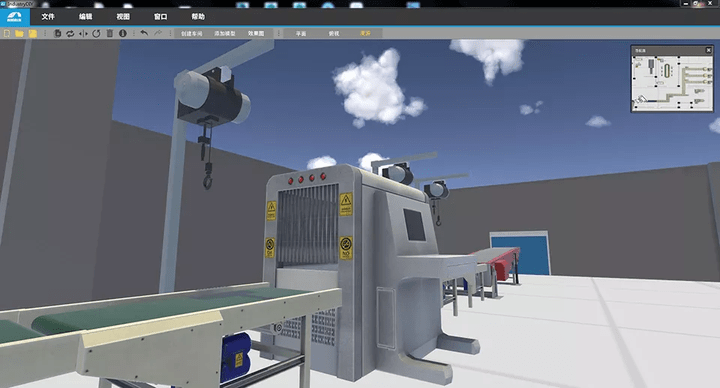
Task: Click the 添加模型 button
Action: point(225,34)
